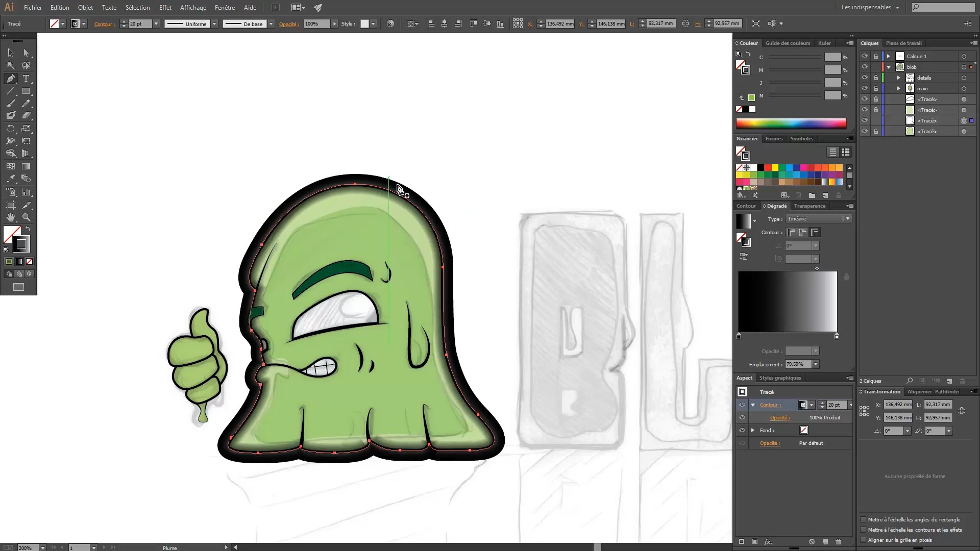The height and width of the screenshot is (551, 980).
Task: Select the Artboard tool
Action: (x=11, y=205)
